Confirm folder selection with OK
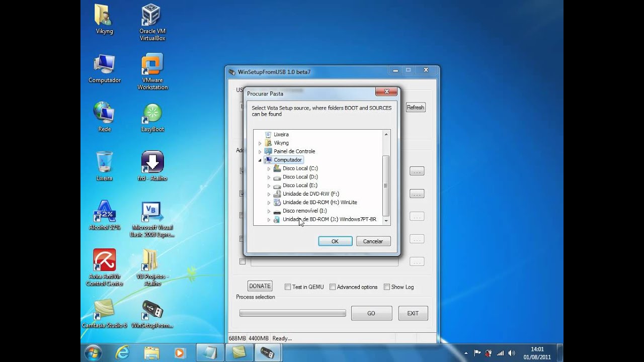Screen dimensions: 644x362 tap(335, 241)
